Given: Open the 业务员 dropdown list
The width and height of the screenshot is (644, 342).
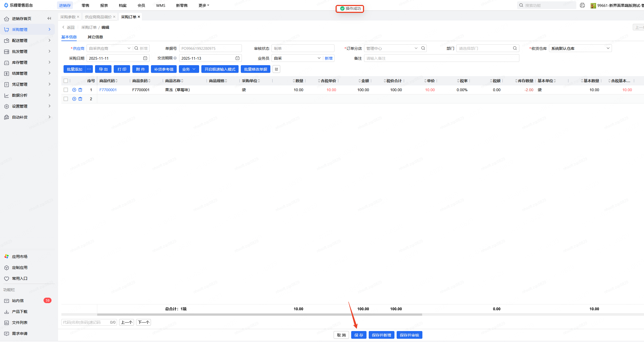Looking at the screenshot, I should pyautogui.click(x=297, y=58).
